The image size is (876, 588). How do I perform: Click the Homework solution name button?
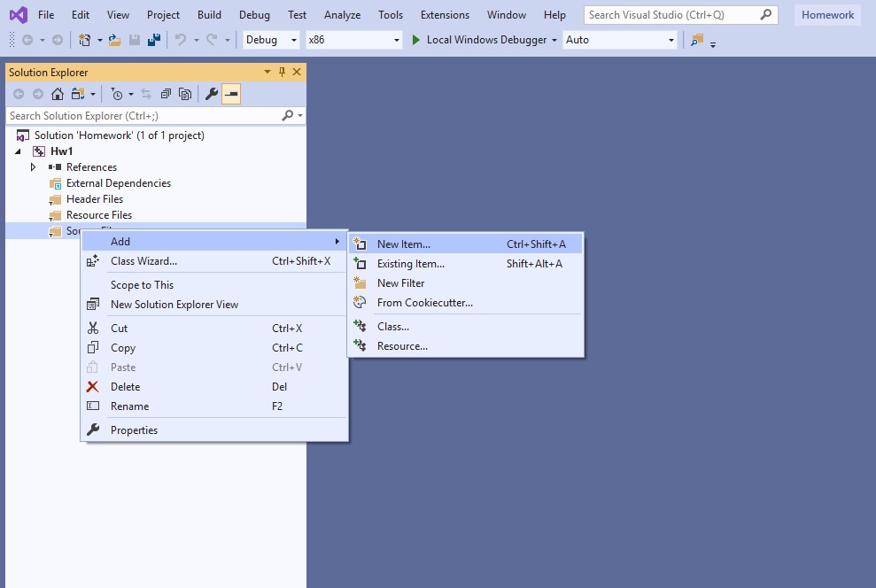point(827,15)
